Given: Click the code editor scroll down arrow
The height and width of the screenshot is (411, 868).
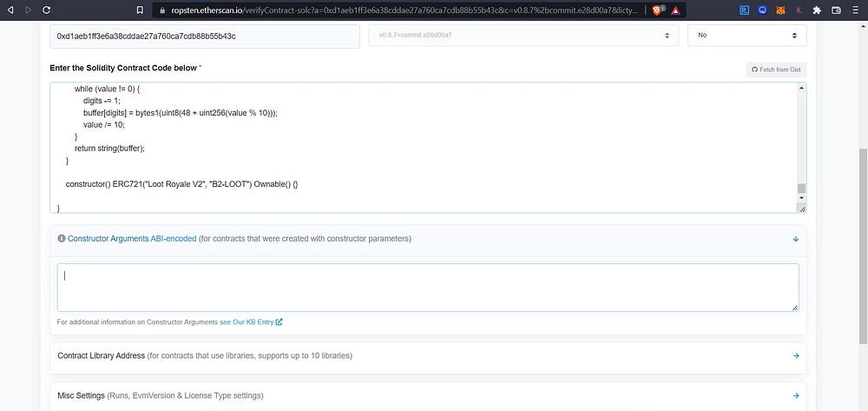Looking at the screenshot, I should (x=801, y=198).
